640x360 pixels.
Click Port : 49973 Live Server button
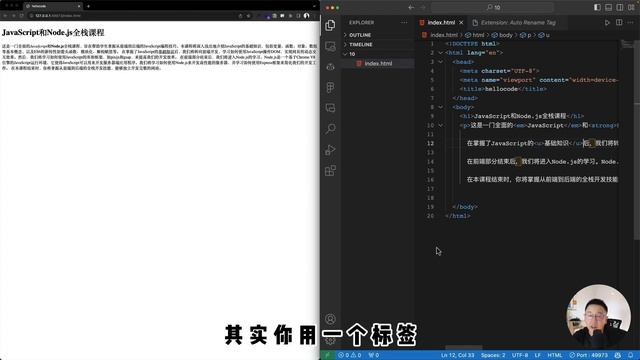(x=589, y=355)
